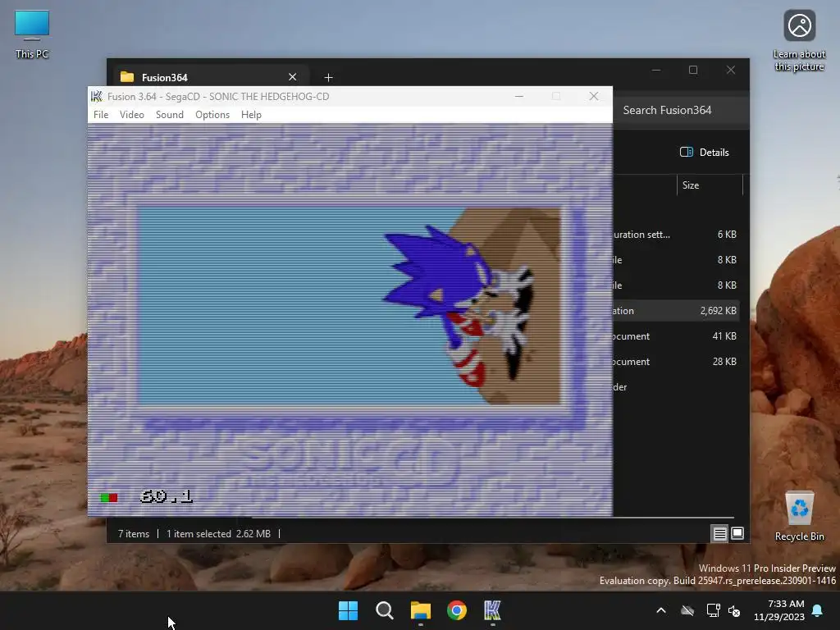The image size is (840, 630).
Task: Show hidden system tray icons
Action: [x=661, y=610]
